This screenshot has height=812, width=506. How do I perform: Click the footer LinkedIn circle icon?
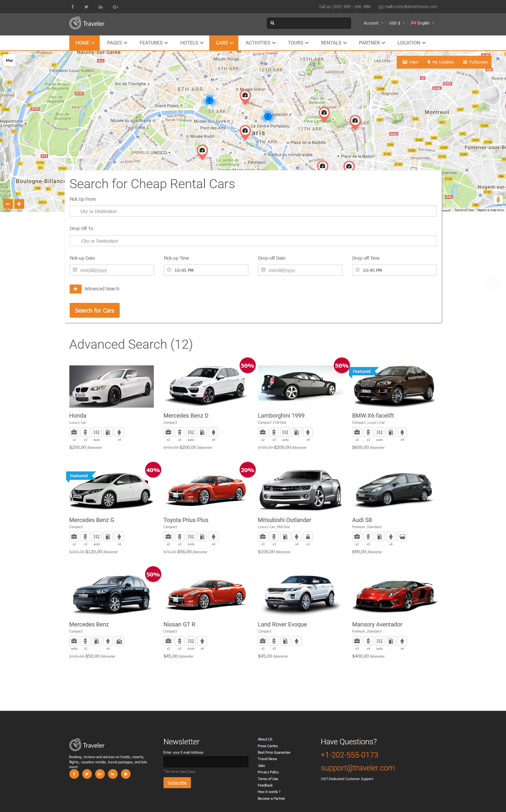click(x=113, y=774)
